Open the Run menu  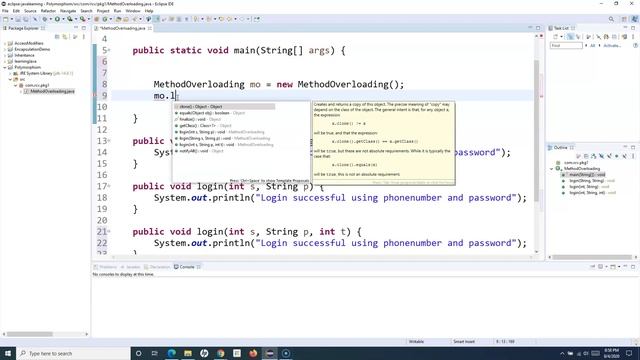pyautogui.click(x=118, y=11)
